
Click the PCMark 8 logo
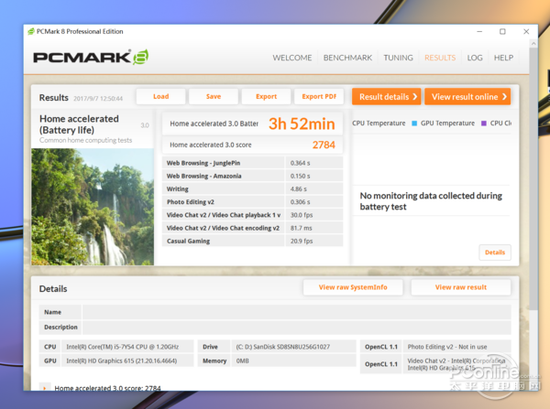(x=91, y=57)
